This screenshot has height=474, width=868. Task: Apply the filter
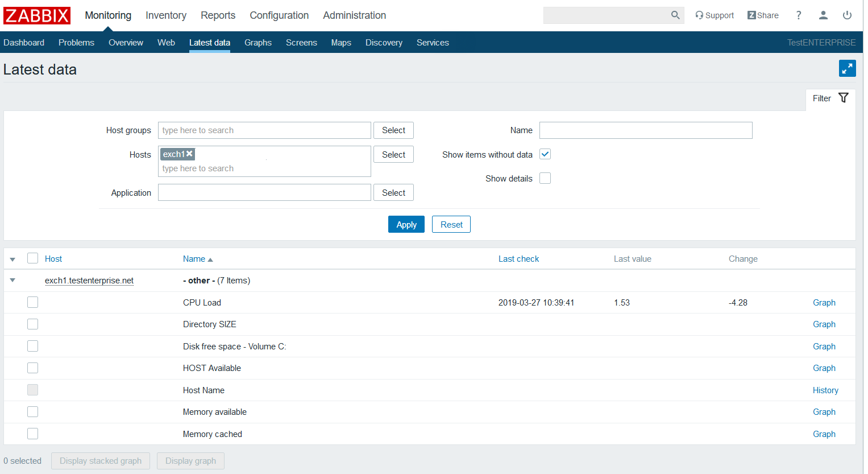(406, 224)
